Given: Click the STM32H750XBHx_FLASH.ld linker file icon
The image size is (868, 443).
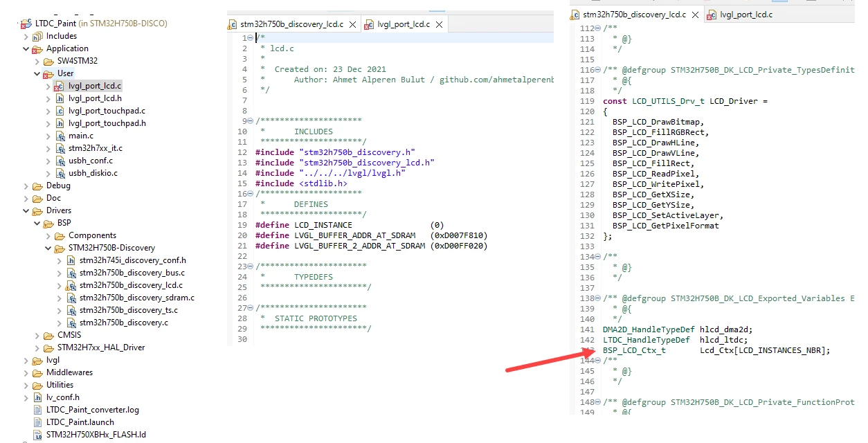Looking at the screenshot, I should tap(37, 435).
